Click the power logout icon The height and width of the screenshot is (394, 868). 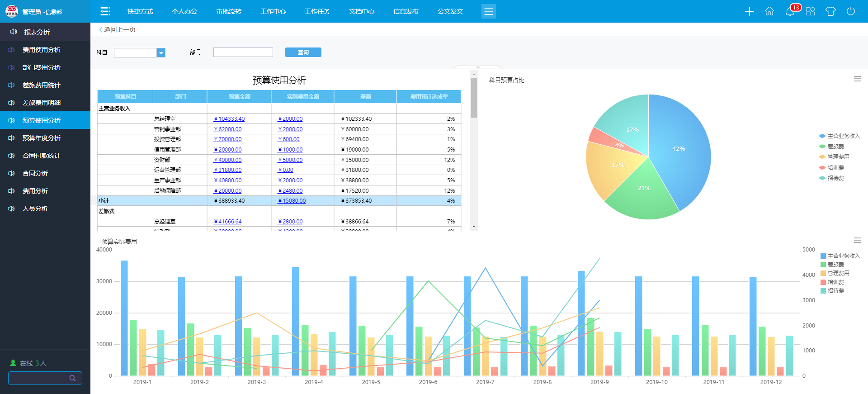[851, 11]
